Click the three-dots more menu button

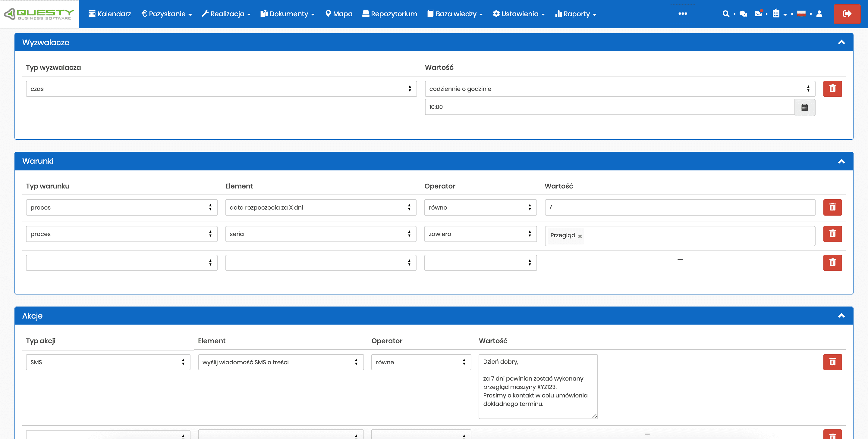click(683, 14)
